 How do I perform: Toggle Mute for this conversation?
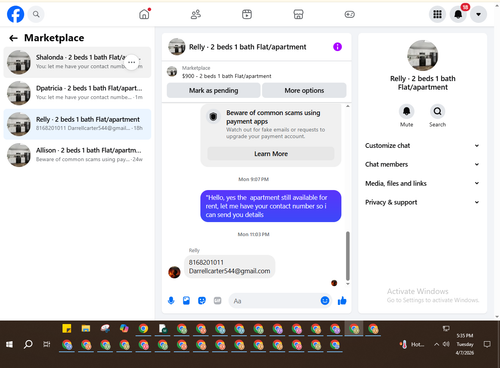(x=406, y=111)
